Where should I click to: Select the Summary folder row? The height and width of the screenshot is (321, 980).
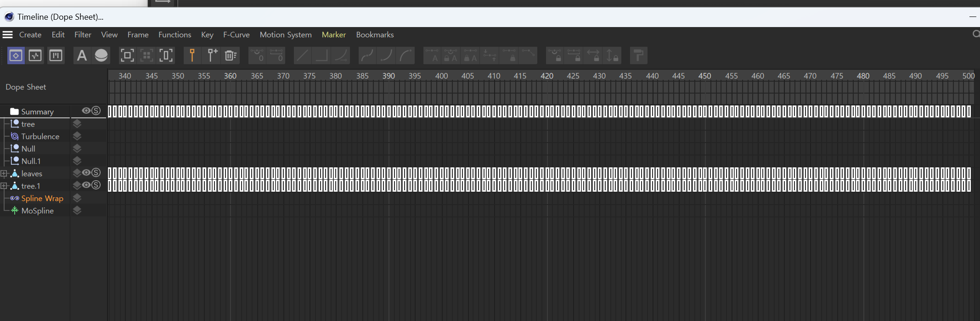point(35,111)
